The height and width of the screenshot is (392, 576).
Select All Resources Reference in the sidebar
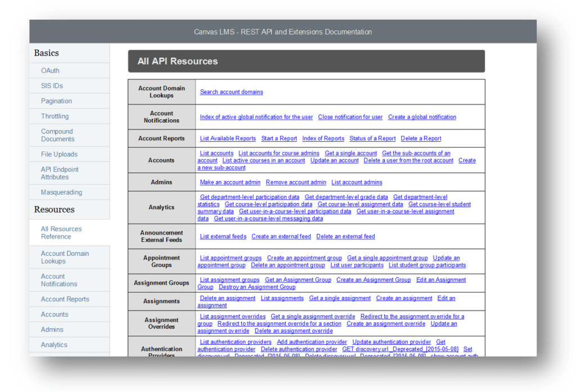(x=61, y=232)
